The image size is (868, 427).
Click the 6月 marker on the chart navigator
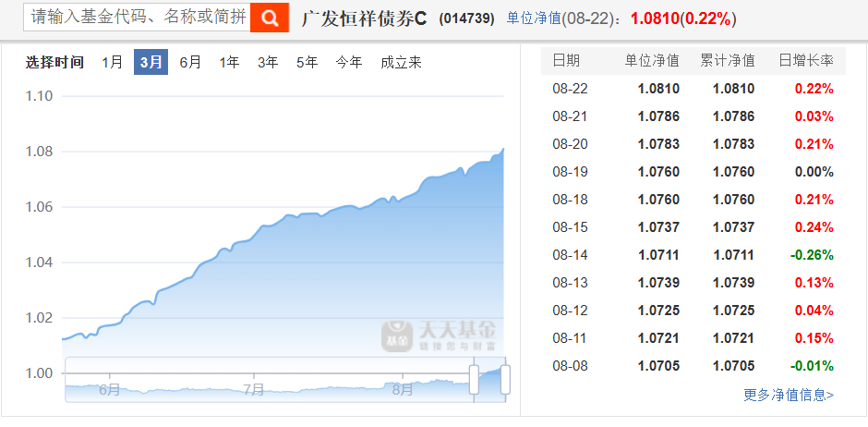[110, 389]
